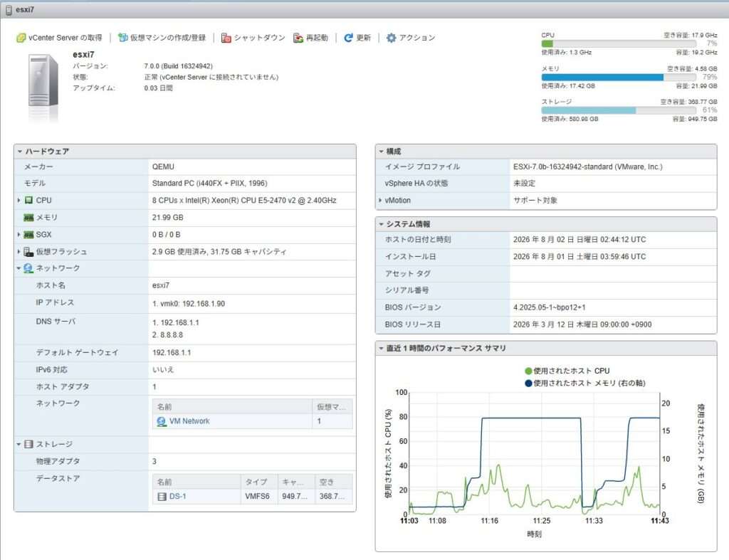Click the QEMU manufacturer value
This screenshot has height=560, width=729.
coord(163,167)
